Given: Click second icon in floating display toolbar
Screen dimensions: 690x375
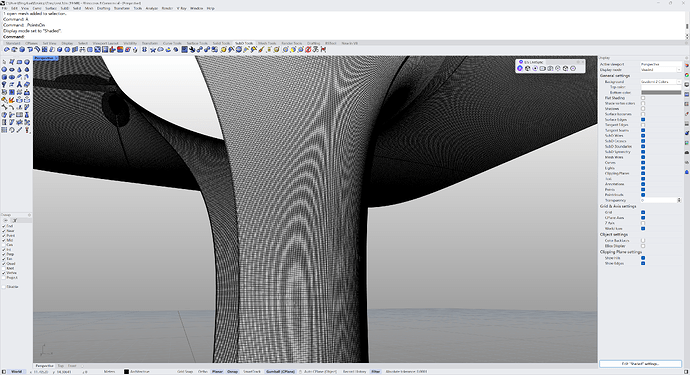Looking at the screenshot, I should coord(527,68).
